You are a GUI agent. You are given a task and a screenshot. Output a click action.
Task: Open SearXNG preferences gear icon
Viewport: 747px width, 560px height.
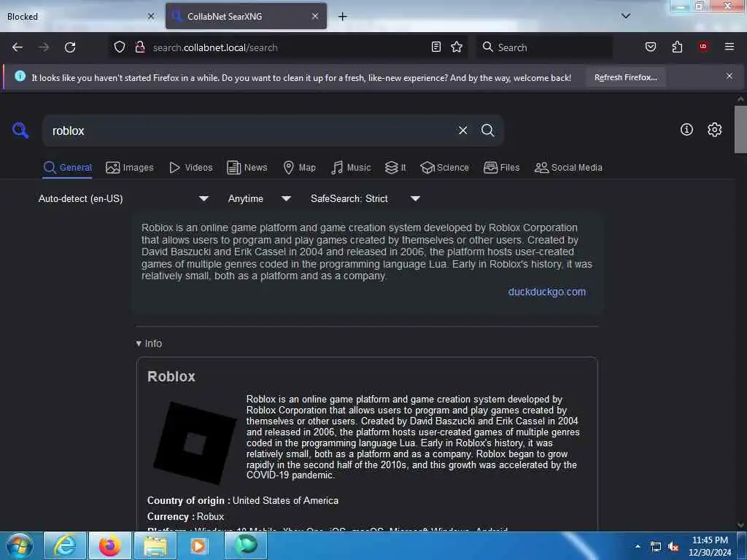[714, 130]
